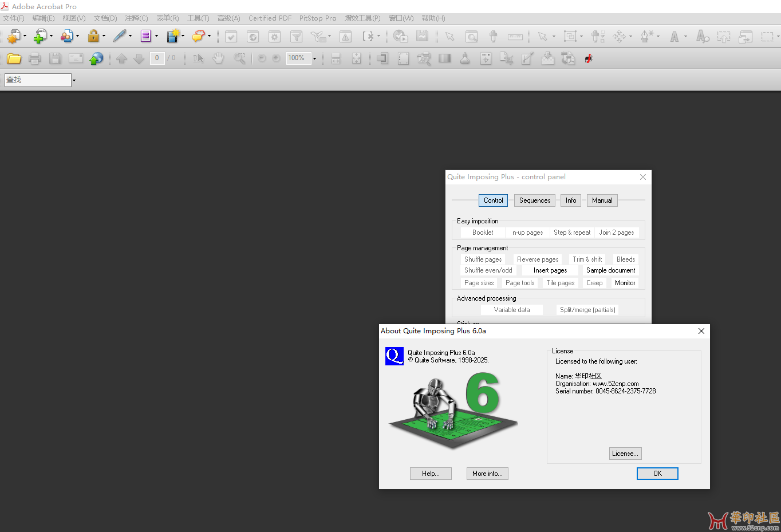Viewport: 781px width, 532px height.
Task: Click the Open folder icon
Action: coord(14,58)
